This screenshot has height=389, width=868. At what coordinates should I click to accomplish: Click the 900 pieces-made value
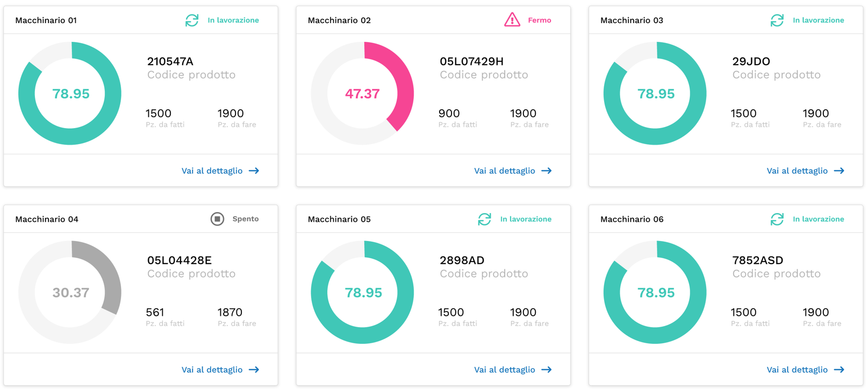(x=449, y=114)
